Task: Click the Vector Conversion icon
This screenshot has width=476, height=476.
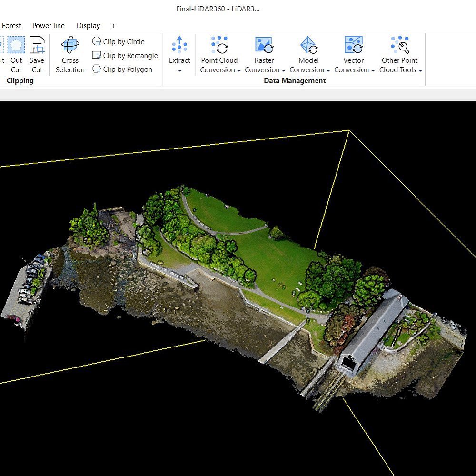Action: 353,45
